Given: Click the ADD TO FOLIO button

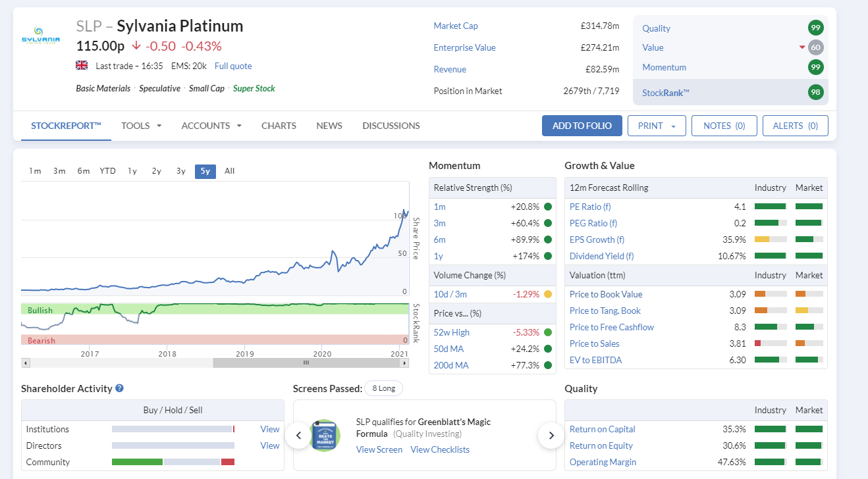Looking at the screenshot, I should pyautogui.click(x=582, y=126).
